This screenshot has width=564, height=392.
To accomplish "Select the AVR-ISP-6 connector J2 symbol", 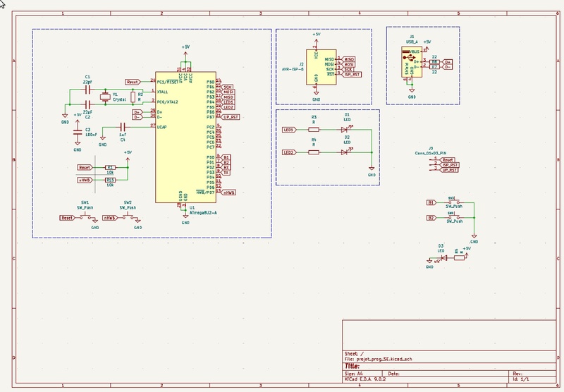I will click(x=321, y=67).
